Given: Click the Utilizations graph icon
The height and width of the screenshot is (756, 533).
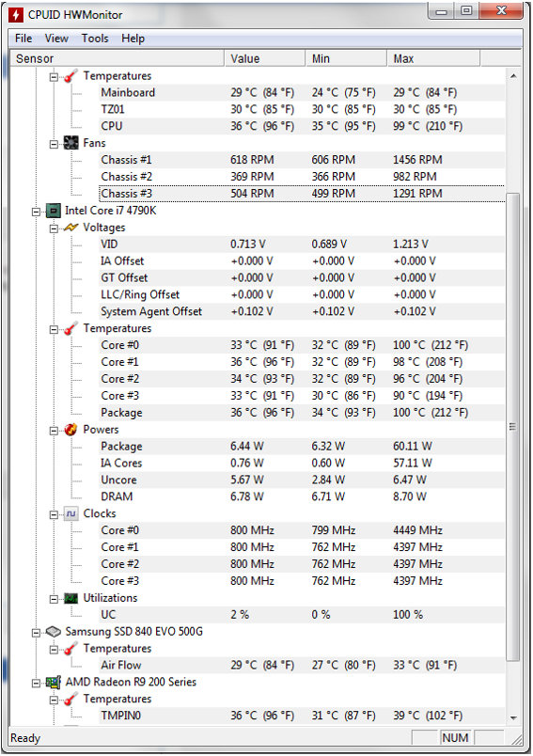Looking at the screenshot, I should (x=71, y=598).
